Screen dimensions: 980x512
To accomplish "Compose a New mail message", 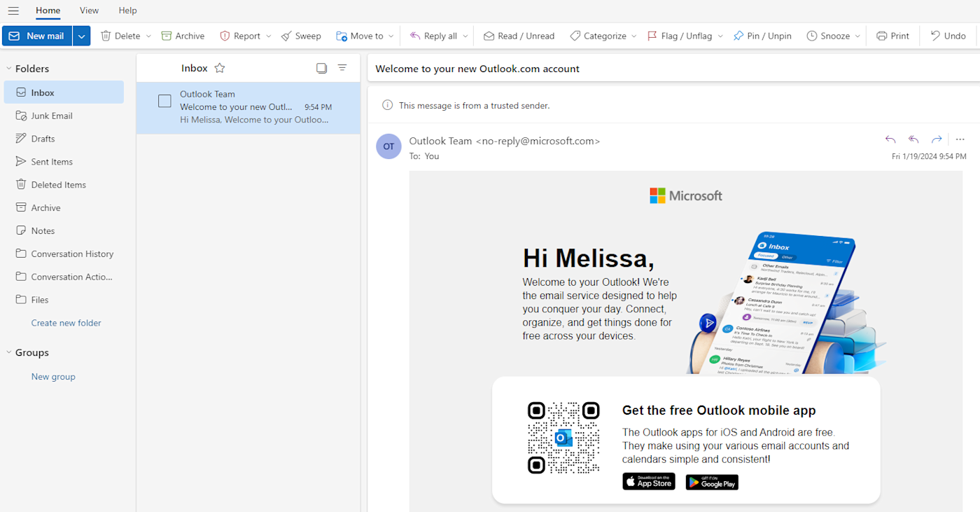I will pos(37,36).
